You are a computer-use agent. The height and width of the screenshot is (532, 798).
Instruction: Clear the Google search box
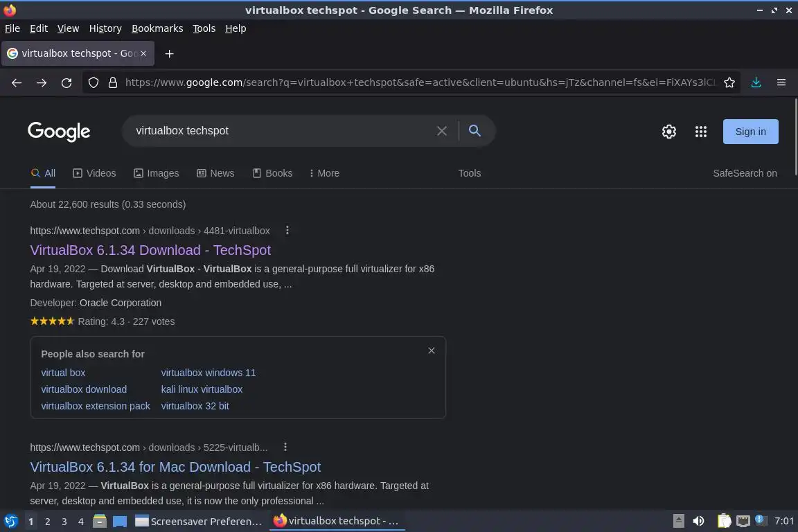tap(442, 131)
